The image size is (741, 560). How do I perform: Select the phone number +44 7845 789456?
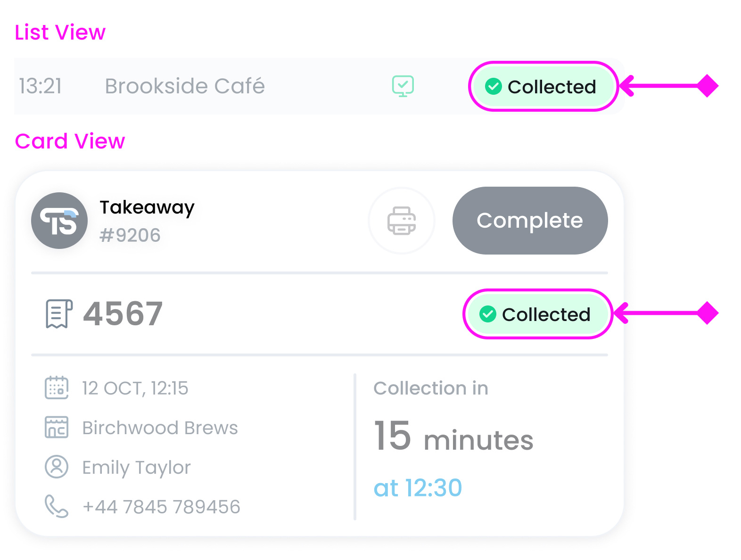[x=162, y=506]
